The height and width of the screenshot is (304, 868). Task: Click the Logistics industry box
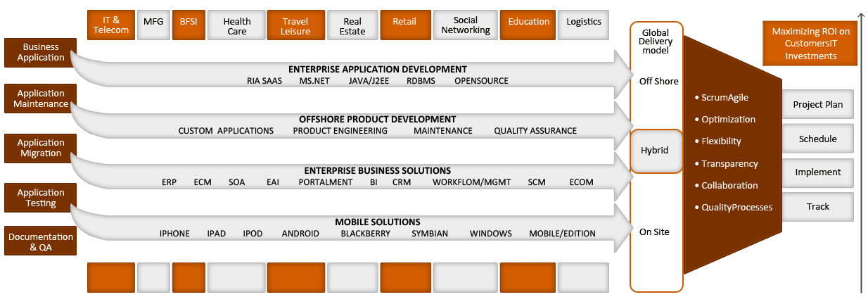pyautogui.click(x=585, y=25)
